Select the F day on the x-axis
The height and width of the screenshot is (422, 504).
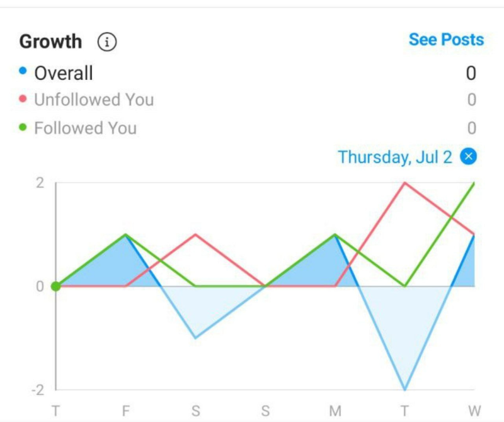[x=125, y=411]
